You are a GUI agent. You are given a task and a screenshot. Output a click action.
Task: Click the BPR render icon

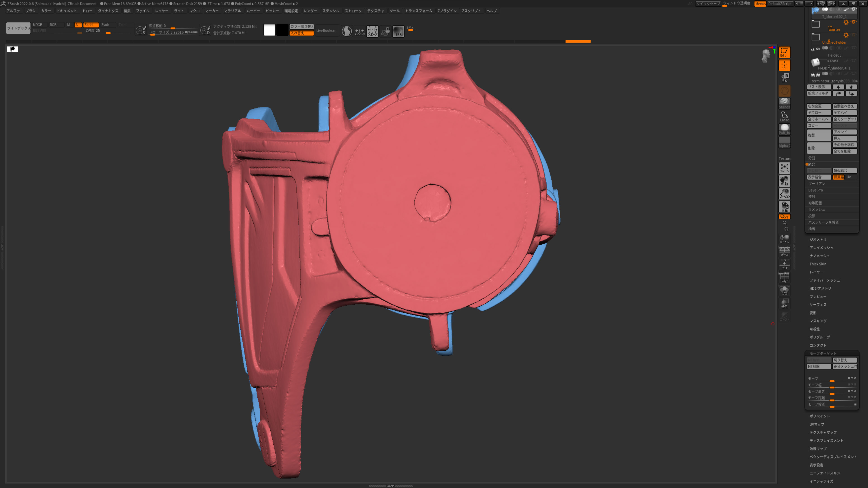tap(398, 31)
